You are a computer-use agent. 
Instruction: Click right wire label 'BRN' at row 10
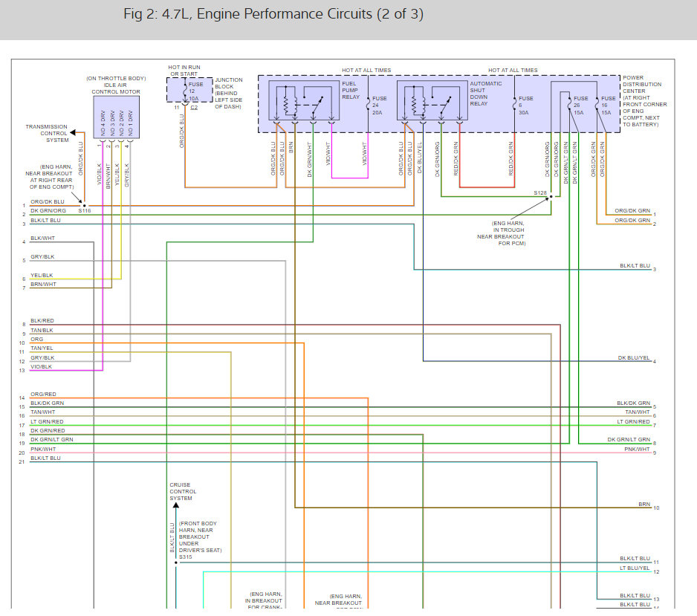click(644, 505)
